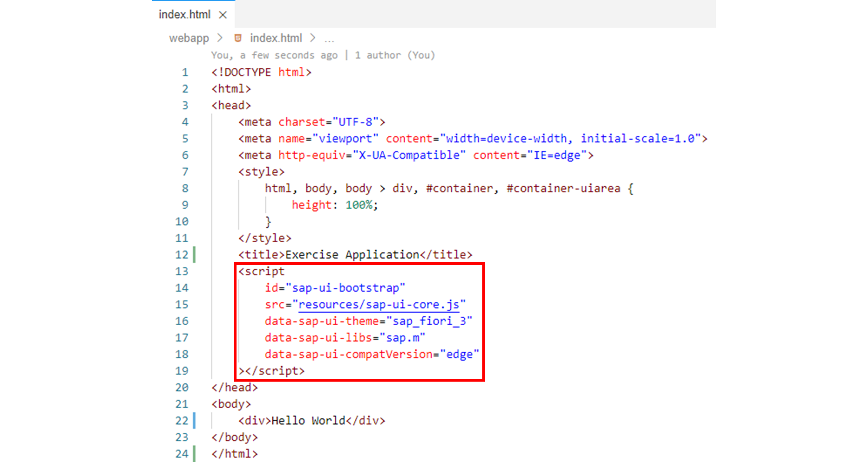
Task: Click the data-sap-ui-libs="sap.m" line
Action: (x=345, y=338)
